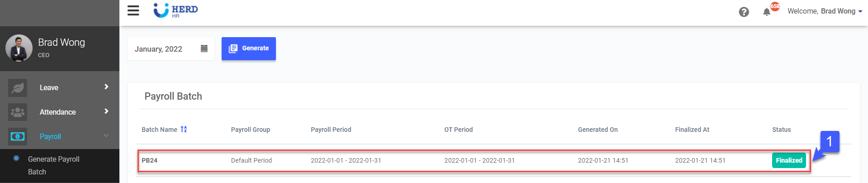Click the calendar icon in month field

coord(204,48)
